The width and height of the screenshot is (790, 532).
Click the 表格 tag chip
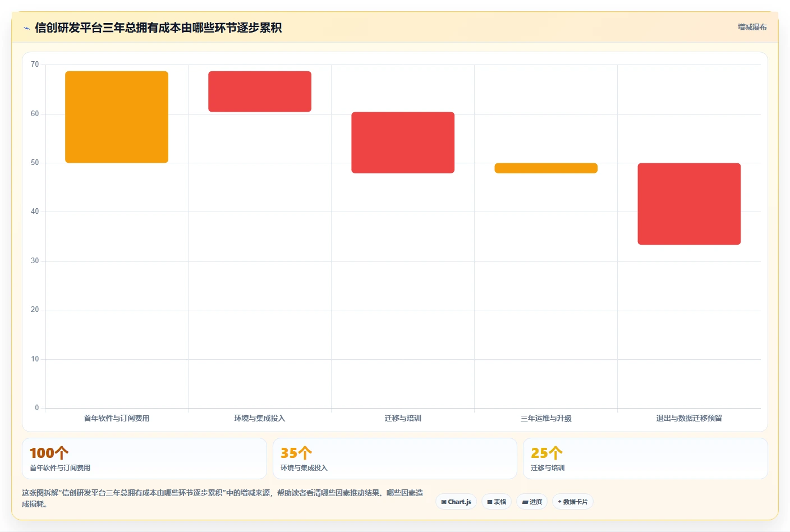click(x=497, y=502)
